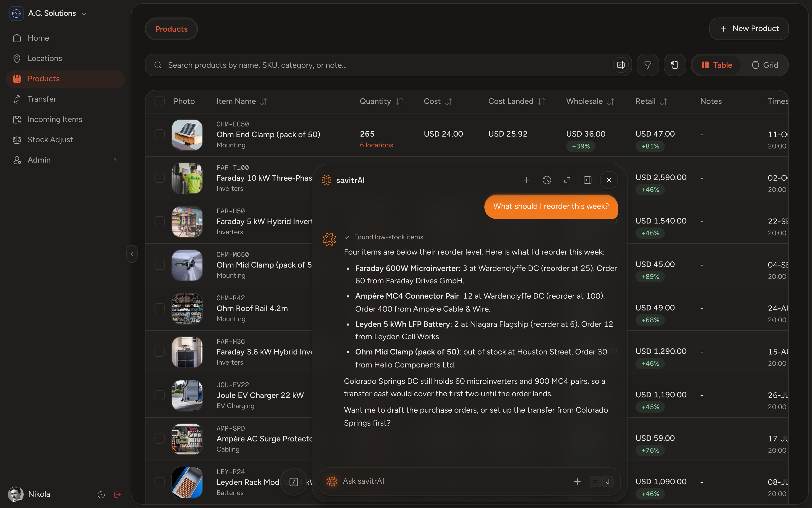
Task: Select all products header checkbox
Action: point(159,101)
